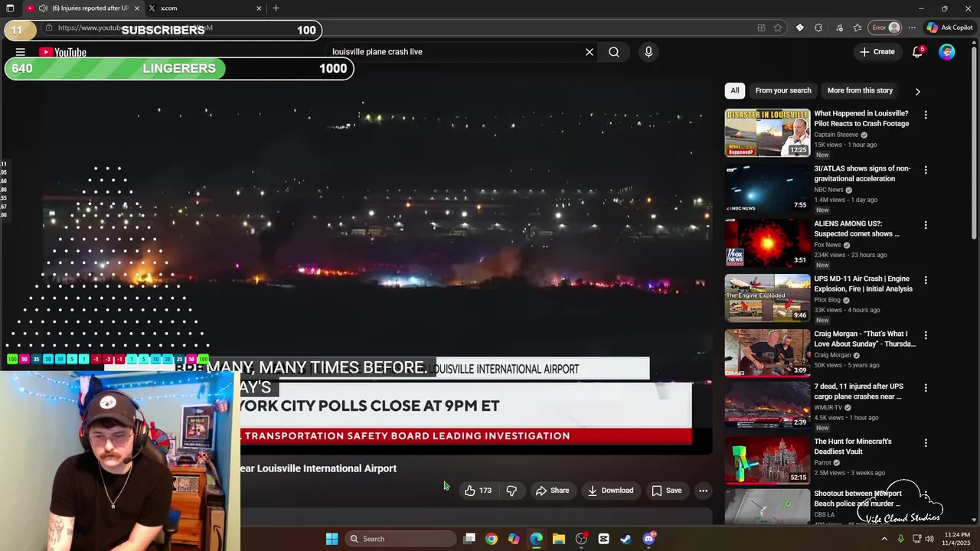The height and width of the screenshot is (551, 980).
Task: Open split screen icon in address bar
Action: pos(761,28)
